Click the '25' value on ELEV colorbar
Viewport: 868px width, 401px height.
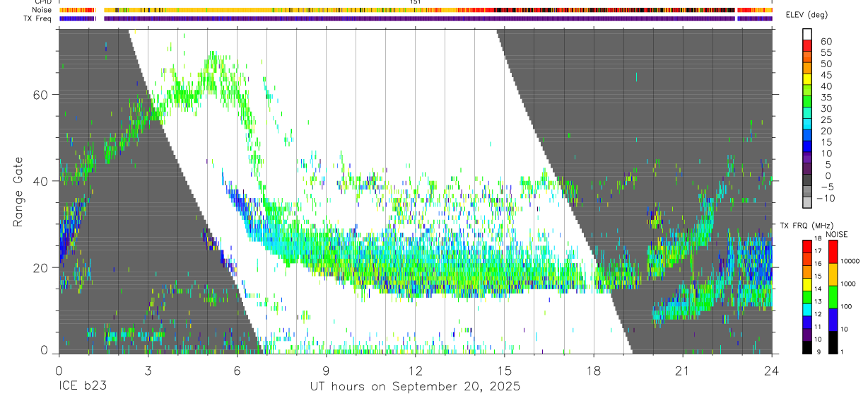826,120
